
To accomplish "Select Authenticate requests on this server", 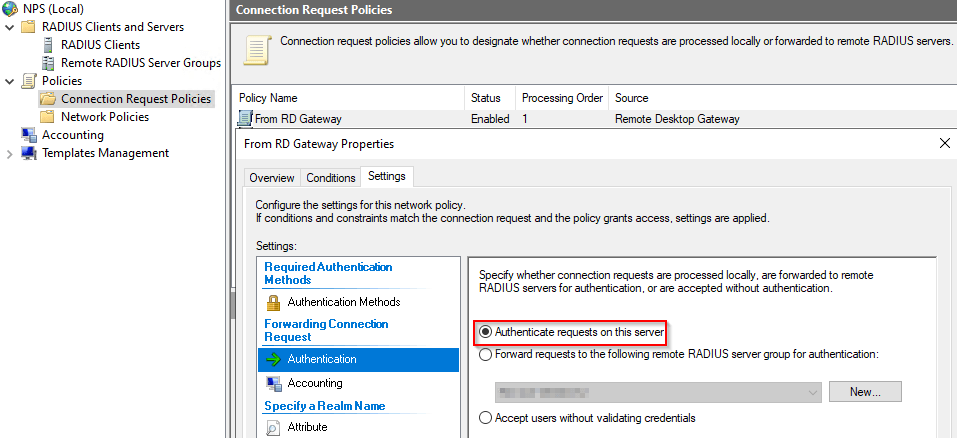I will (x=486, y=331).
